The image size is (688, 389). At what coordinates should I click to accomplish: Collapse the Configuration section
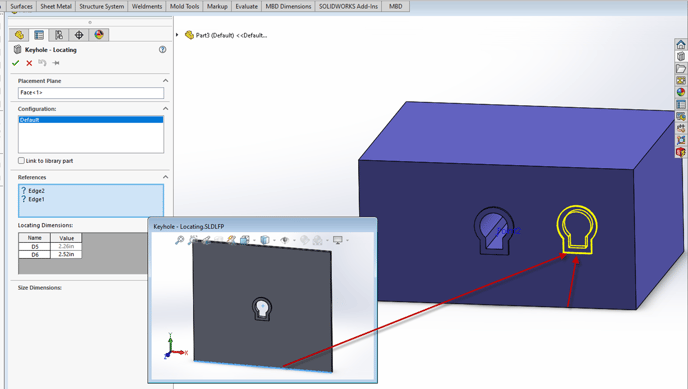click(x=165, y=108)
